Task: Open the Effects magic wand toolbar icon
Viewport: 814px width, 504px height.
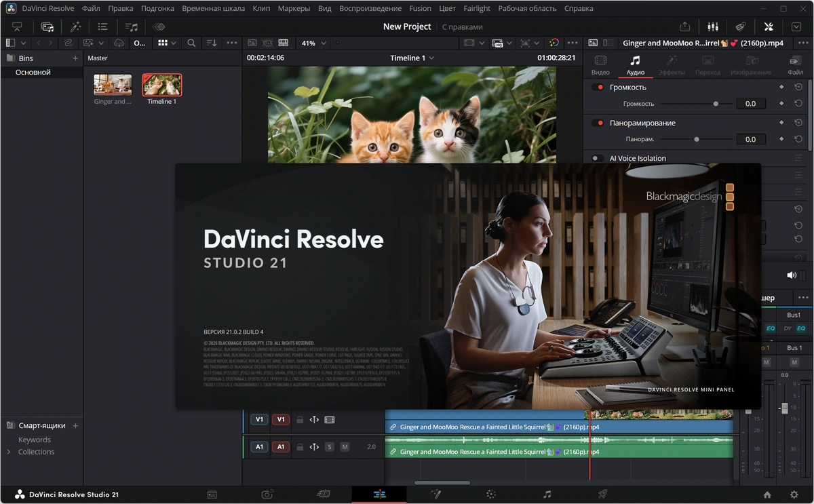Action: click(x=76, y=26)
